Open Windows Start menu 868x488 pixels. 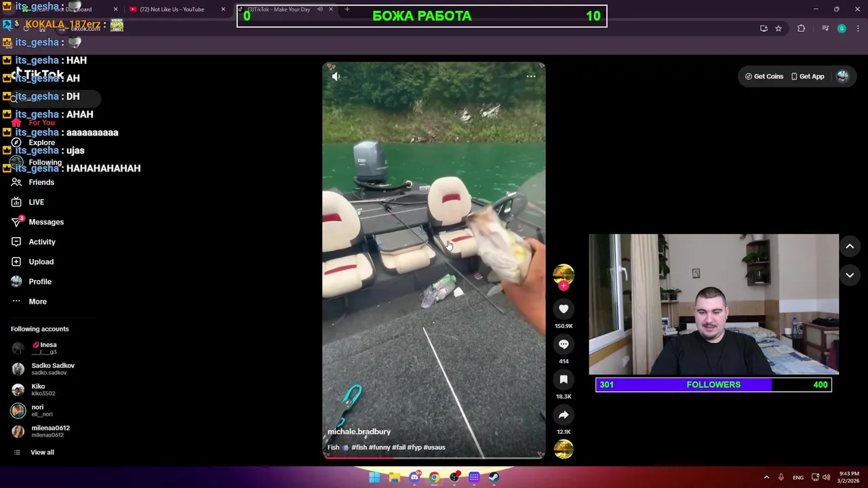coord(374,477)
